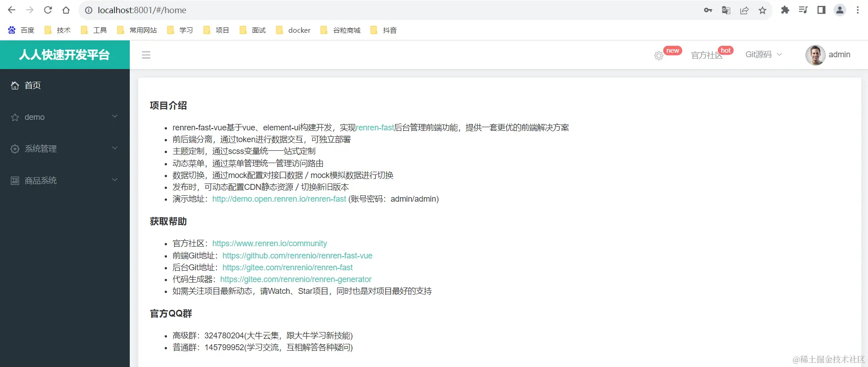This screenshot has height=367, width=868.
Task: Open the Git源码 dropdown
Action: 764,55
